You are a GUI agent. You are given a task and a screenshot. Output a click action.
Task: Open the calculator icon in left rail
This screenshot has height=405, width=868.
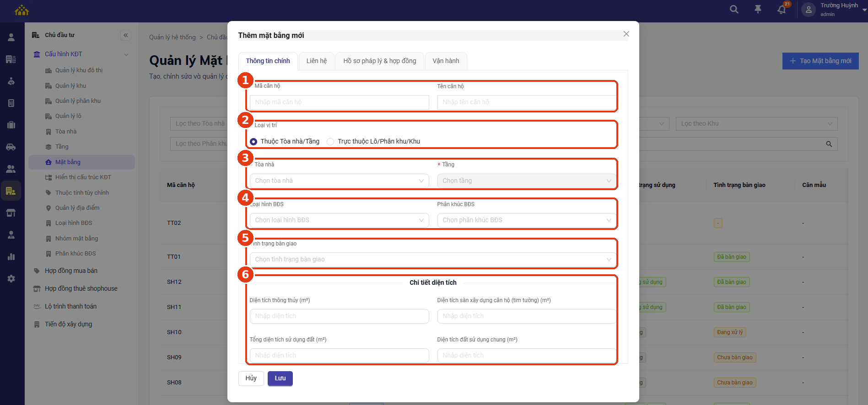click(11, 103)
